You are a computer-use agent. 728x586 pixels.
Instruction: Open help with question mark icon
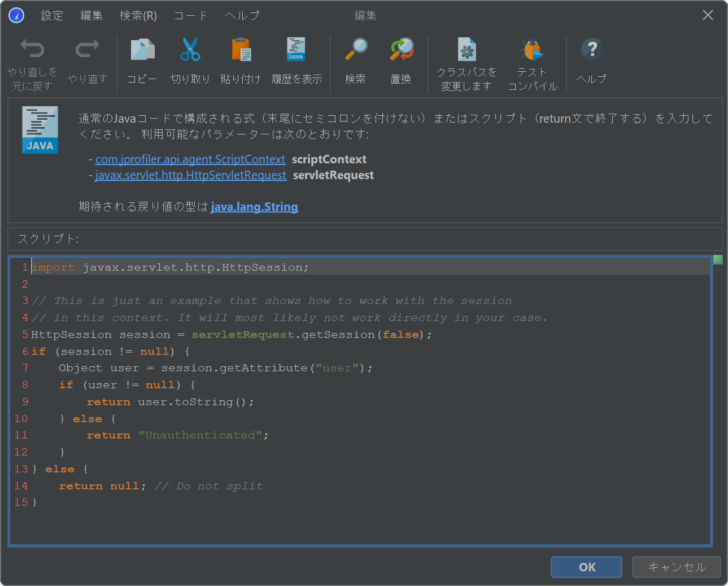592,49
